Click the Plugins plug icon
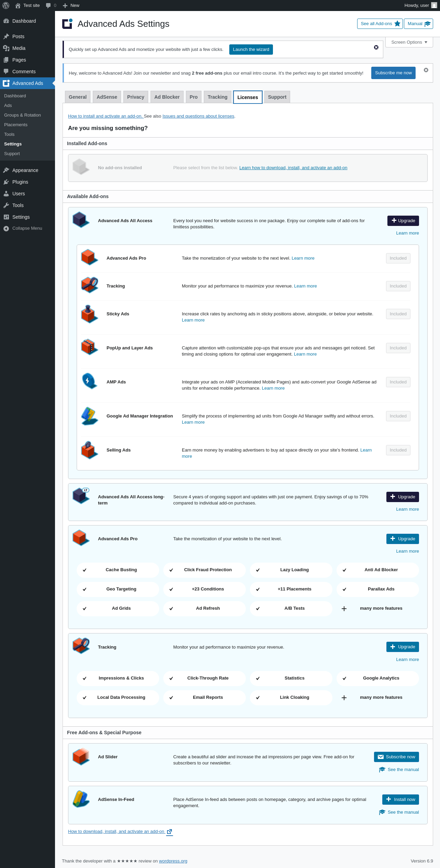This screenshot has height=868, width=440. pyautogui.click(x=6, y=182)
